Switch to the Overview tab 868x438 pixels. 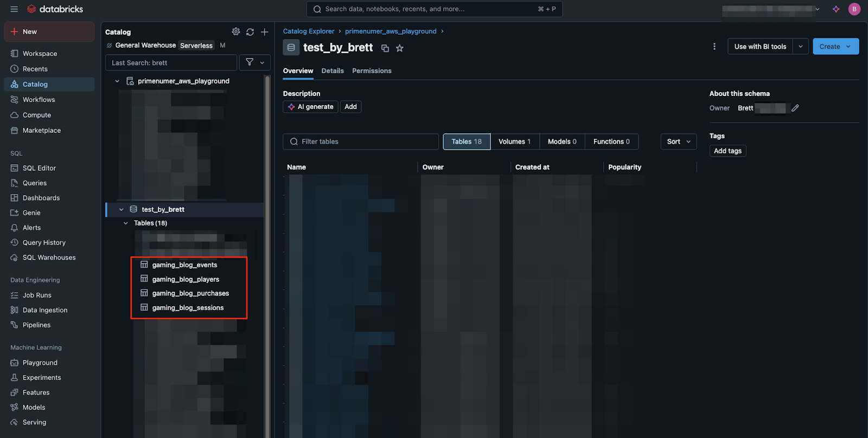(x=298, y=71)
